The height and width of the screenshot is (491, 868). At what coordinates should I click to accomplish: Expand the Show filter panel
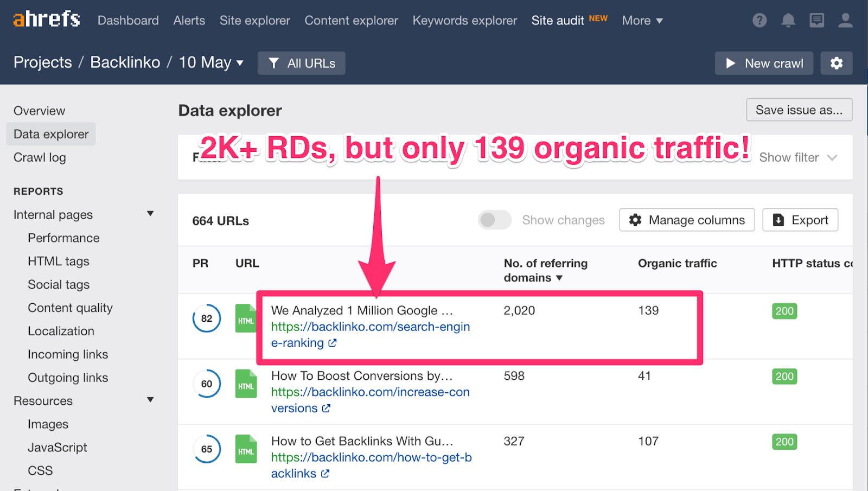[798, 157]
